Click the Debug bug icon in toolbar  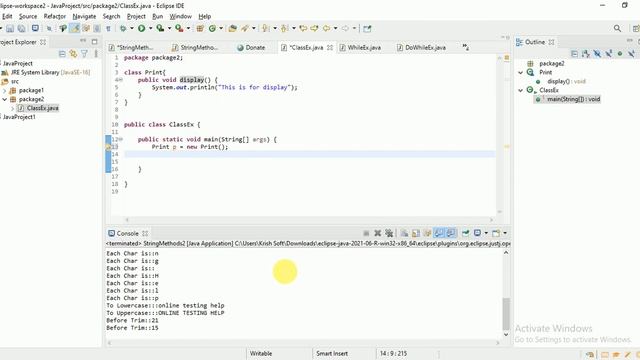[x=123, y=29]
